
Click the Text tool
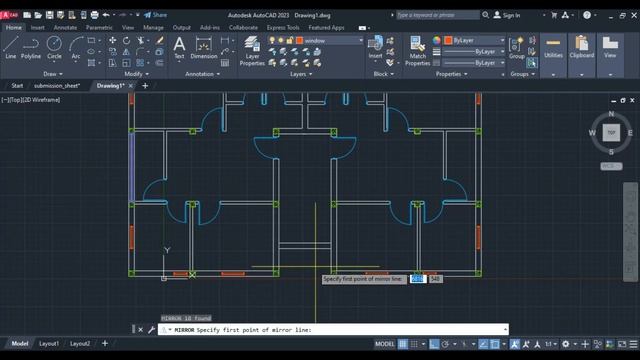coord(179,48)
